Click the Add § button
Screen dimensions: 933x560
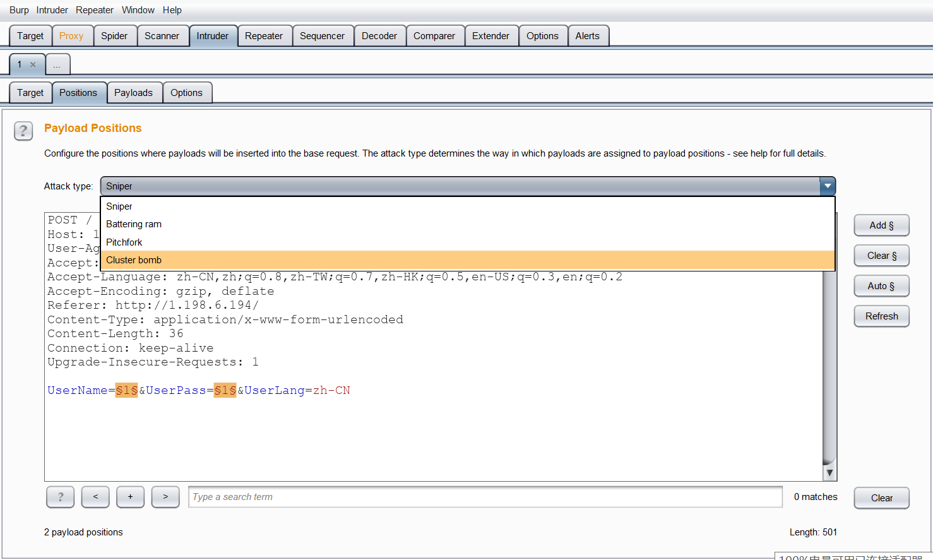(881, 225)
